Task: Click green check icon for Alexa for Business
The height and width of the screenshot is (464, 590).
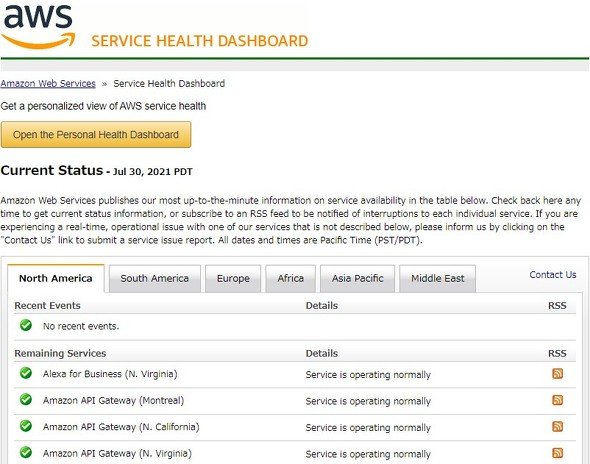Action: click(26, 373)
